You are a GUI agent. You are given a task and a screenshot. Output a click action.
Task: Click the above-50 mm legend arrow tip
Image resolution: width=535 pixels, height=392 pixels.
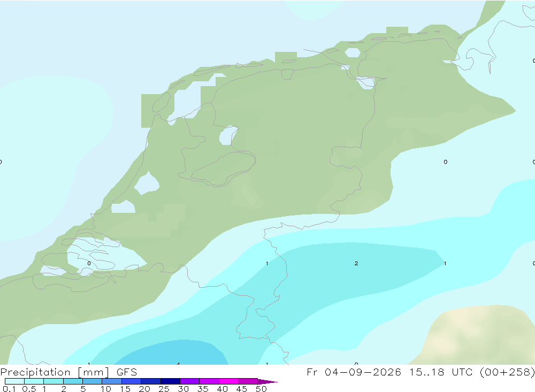[x=268, y=381]
